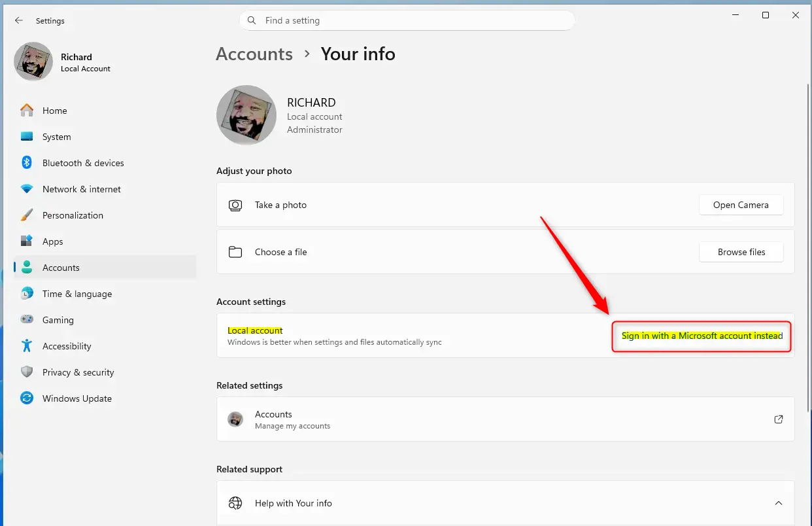Click the folder icon beside Choose a file
The width and height of the screenshot is (812, 526).
click(235, 252)
